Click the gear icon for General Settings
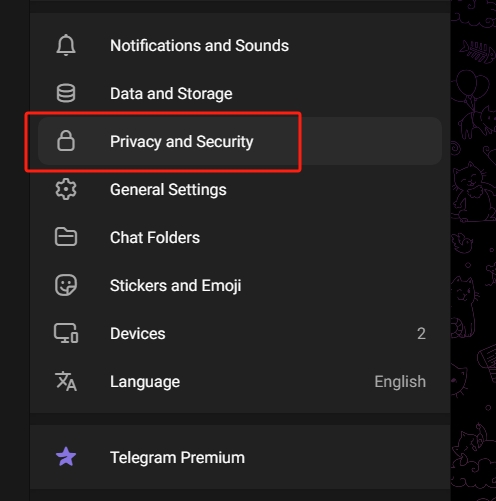This screenshot has height=501, width=496. [x=66, y=189]
